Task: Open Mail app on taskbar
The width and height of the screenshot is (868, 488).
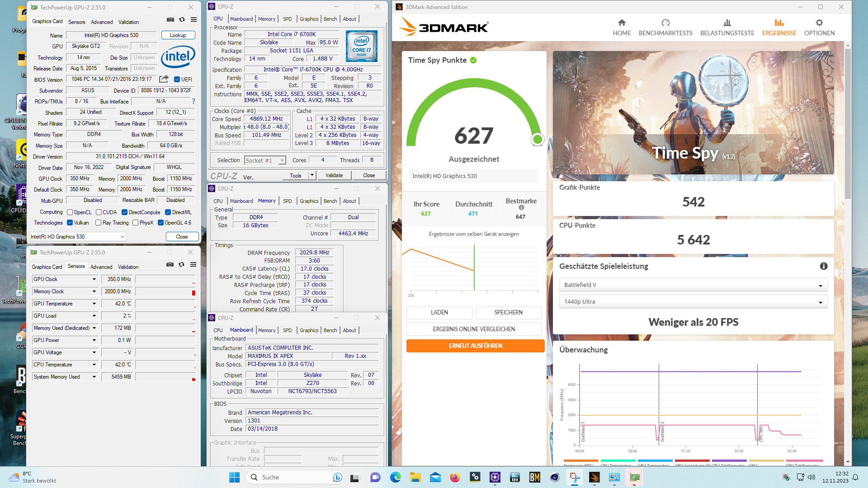Action: [435, 477]
